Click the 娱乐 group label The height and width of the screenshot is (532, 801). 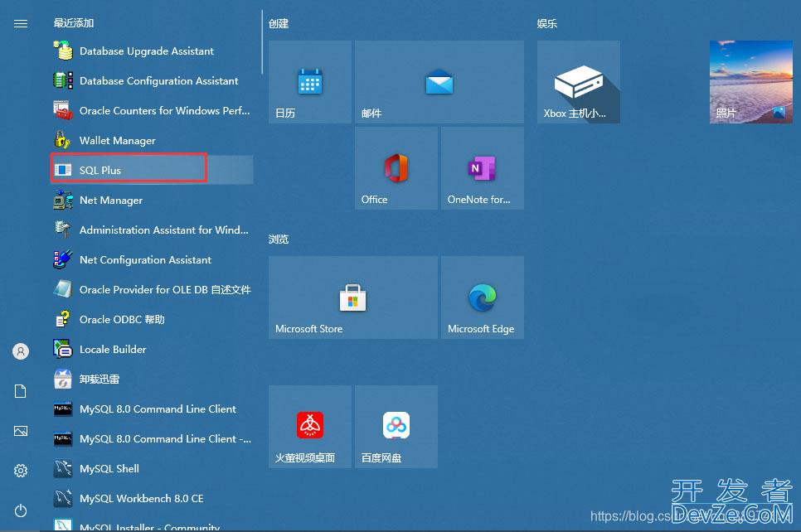[546, 23]
